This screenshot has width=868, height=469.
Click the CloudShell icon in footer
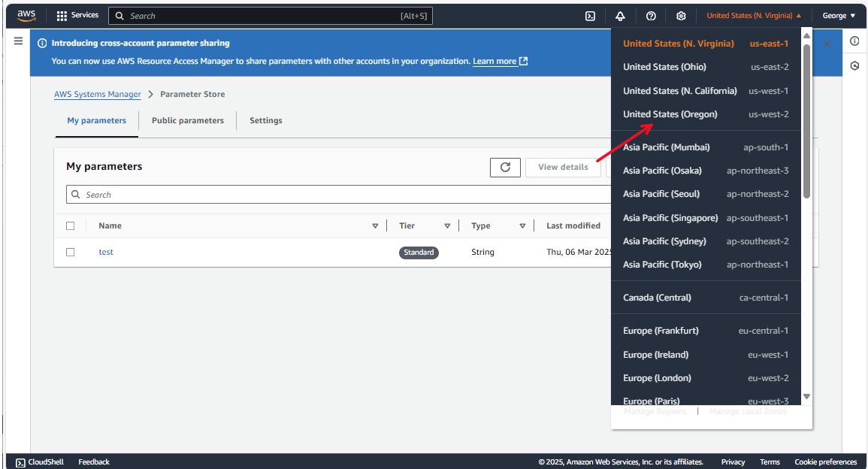tap(20, 462)
